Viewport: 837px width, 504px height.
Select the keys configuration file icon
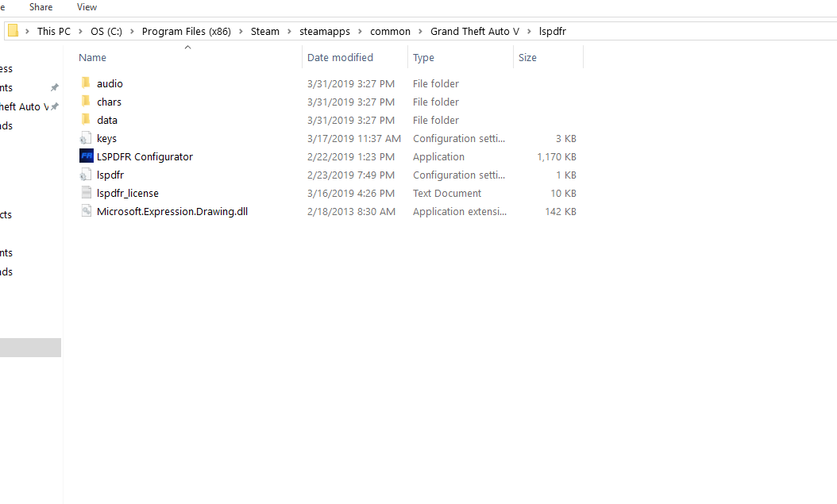[86, 138]
